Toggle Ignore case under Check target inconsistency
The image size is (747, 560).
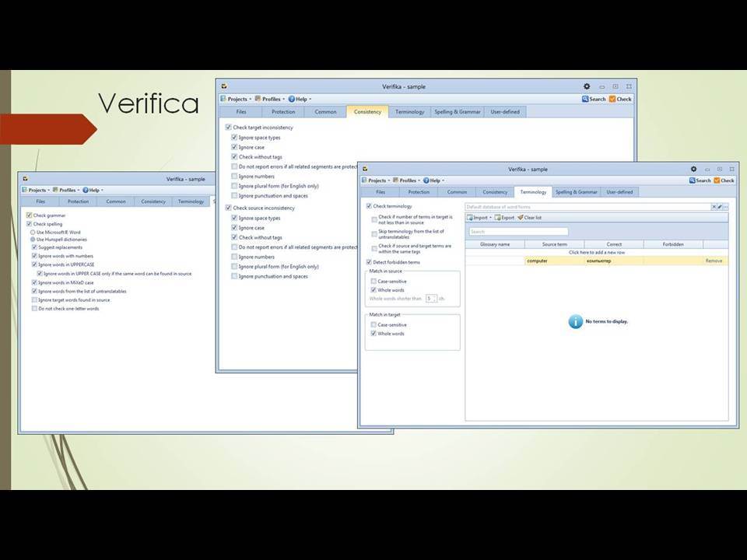[234, 147]
